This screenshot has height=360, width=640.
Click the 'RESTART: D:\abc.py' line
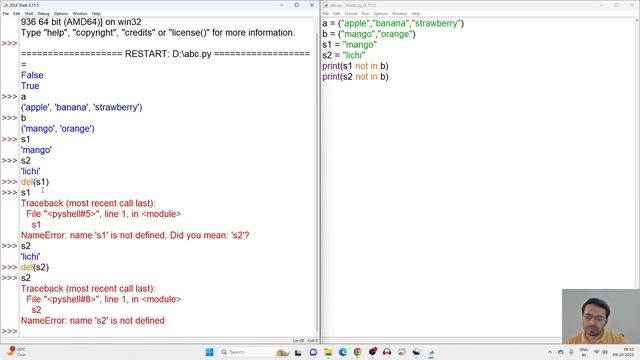165,54
